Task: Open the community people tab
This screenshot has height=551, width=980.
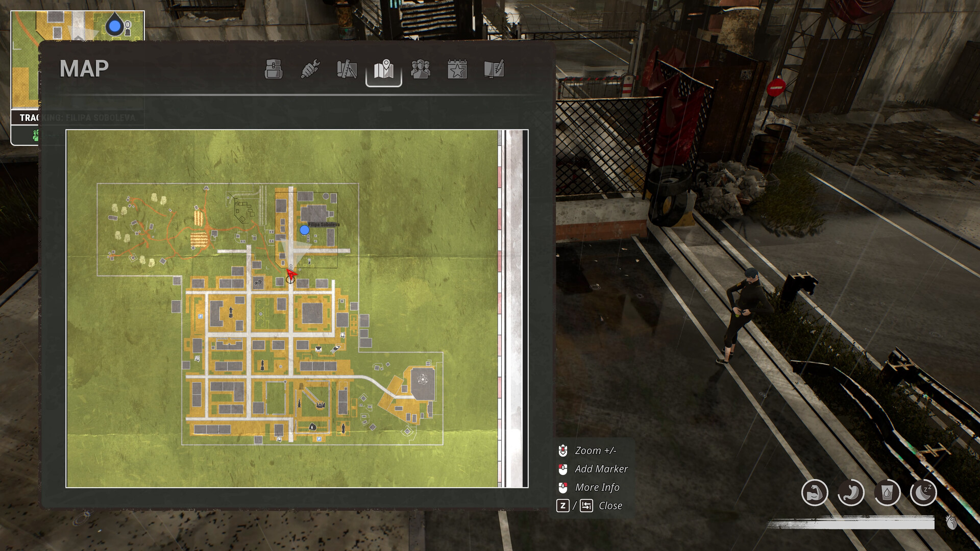Action: [421, 69]
